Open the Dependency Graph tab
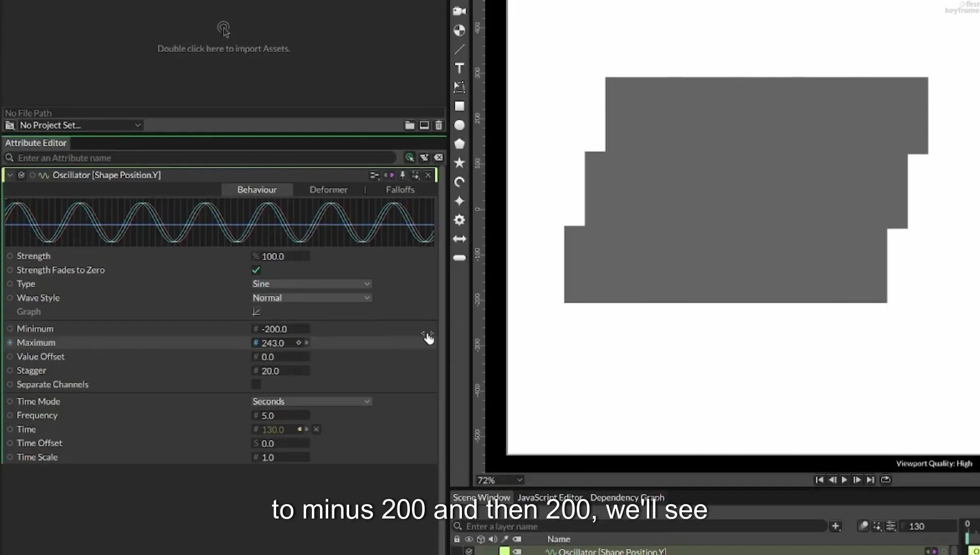Screen dimensions: 980x555 627,497
